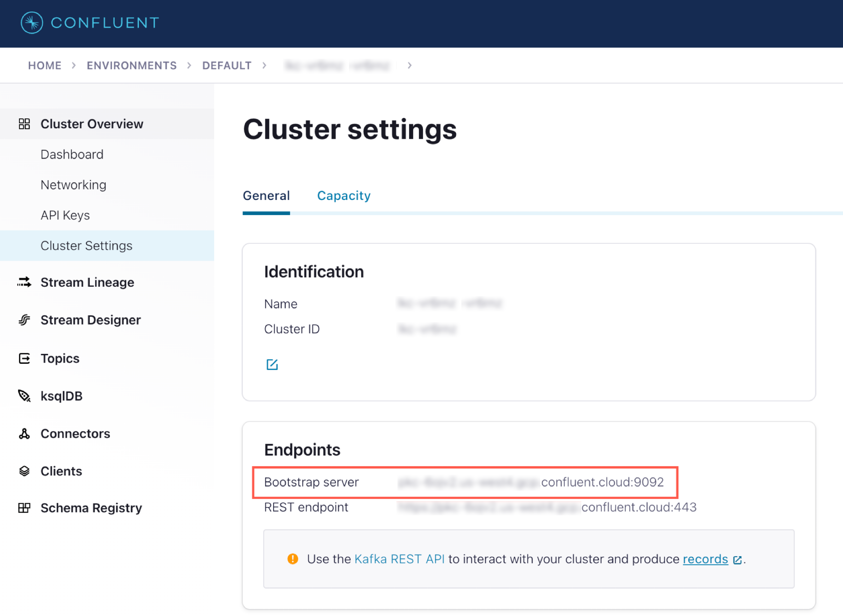
Task: Click the Cluster settings page title
Action: (350, 130)
